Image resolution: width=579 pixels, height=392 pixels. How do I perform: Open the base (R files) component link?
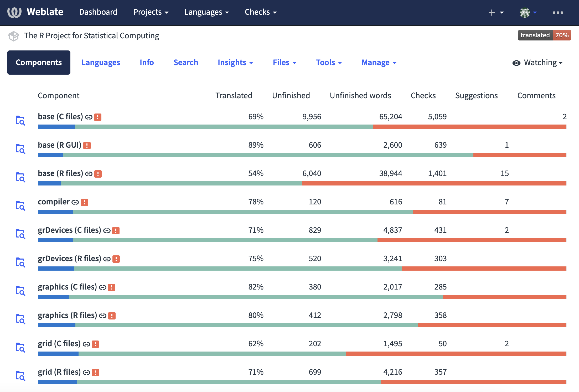click(60, 173)
